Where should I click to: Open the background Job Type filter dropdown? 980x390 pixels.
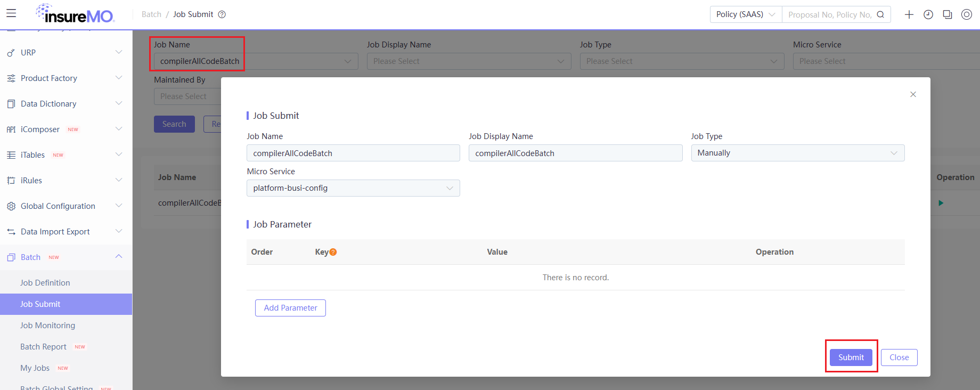(x=682, y=61)
